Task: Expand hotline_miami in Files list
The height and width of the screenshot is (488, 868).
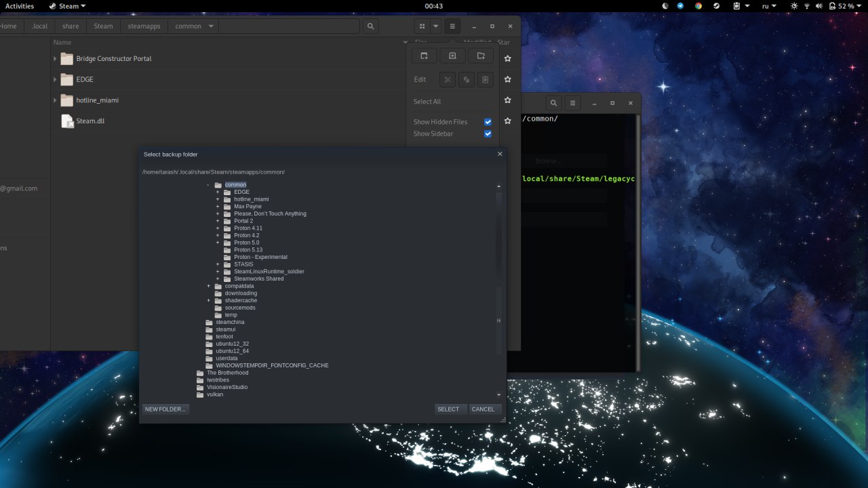Action: click(x=55, y=100)
